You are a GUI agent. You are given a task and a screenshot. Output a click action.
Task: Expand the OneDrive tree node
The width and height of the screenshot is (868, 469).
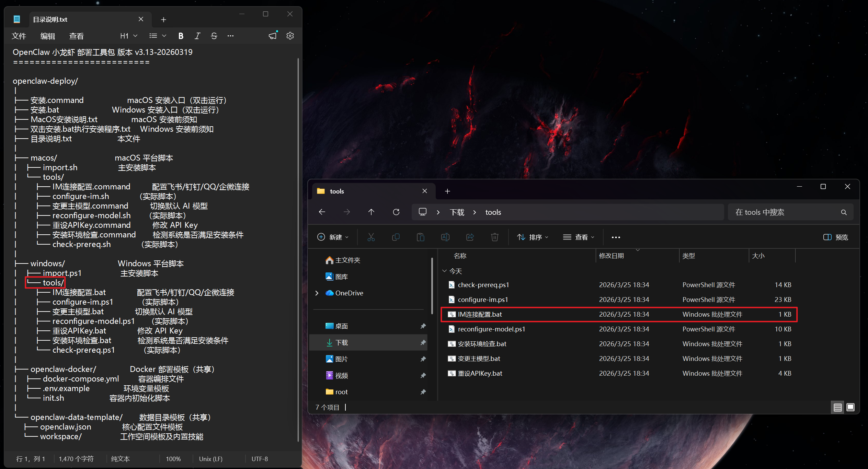click(317, 293)
